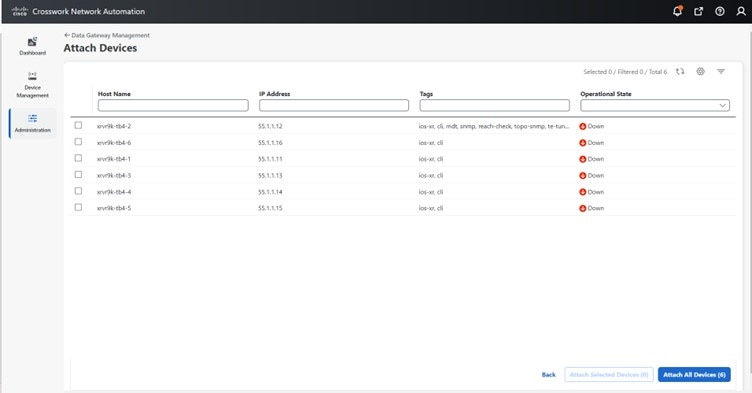Viewport: 752px width, 393px height.
Task: Toggle the table filter icon
Action: (x=721, y=71)
